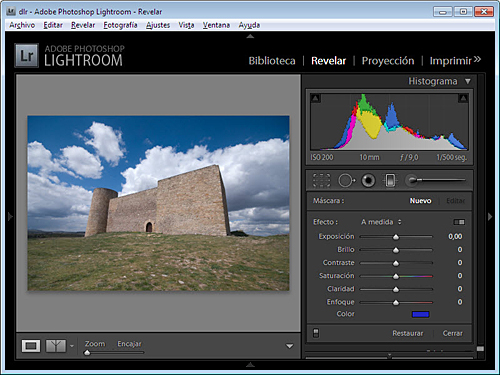This screenshot has height=375, width=500.
Task: Click the ISO 200 histogram info
Action: pyautogui.click(x=322, y=157)
